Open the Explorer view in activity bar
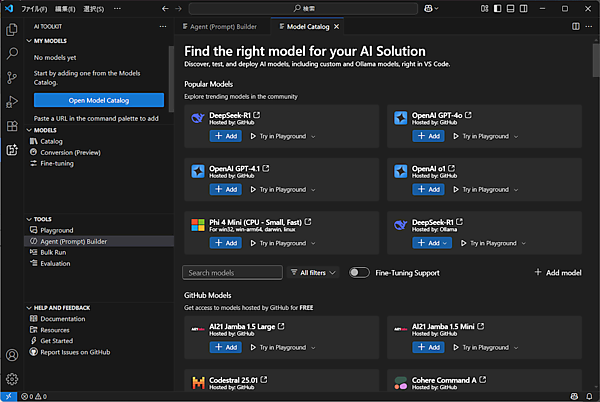 (12, 31)
